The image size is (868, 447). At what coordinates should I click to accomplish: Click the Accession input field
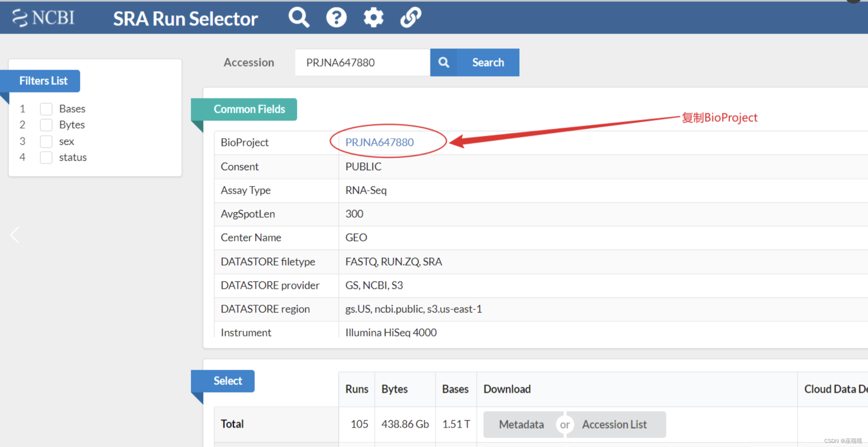[x=362, y=62]
